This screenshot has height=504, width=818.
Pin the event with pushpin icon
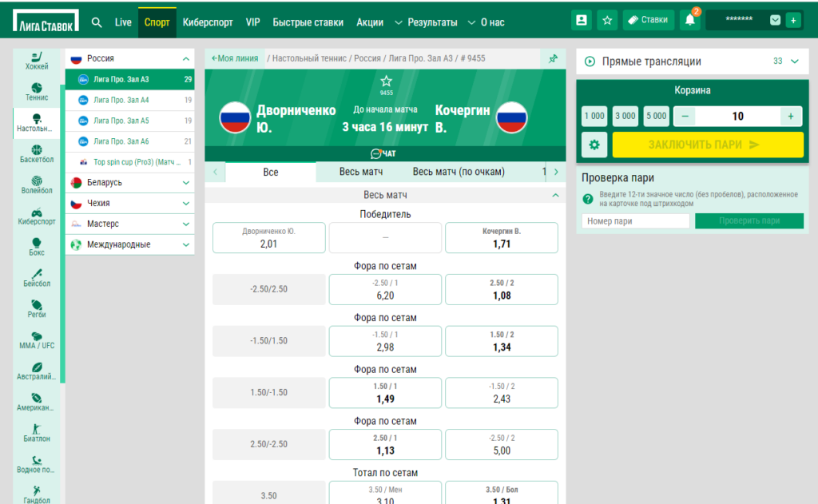click(553, 58)
